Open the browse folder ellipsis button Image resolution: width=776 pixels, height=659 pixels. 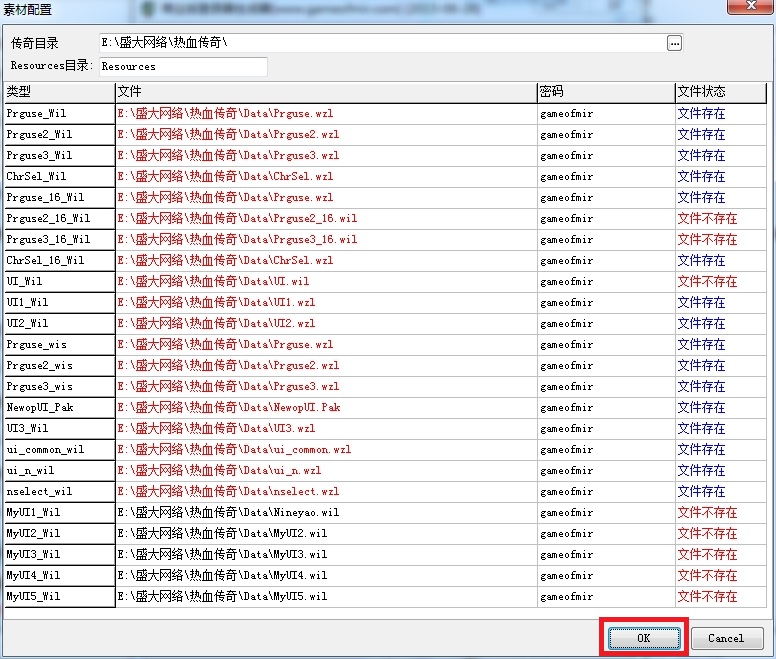click(x=675, y=43)
